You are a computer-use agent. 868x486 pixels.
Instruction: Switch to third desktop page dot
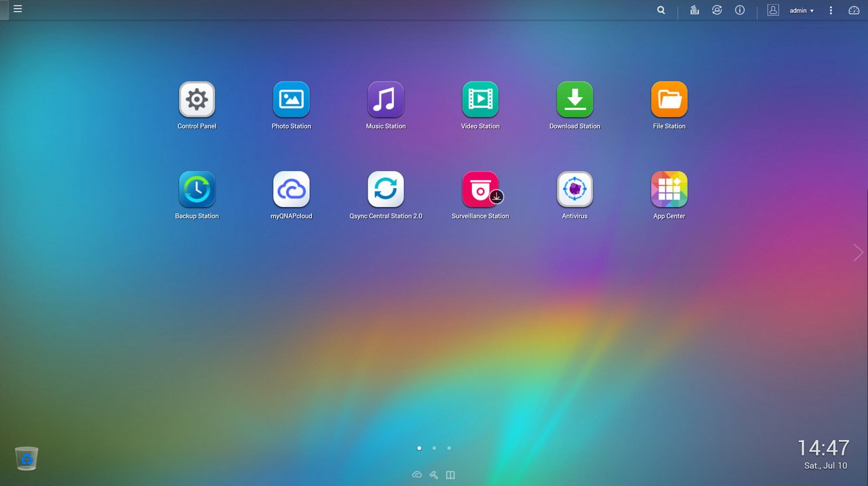pos(449,448)
